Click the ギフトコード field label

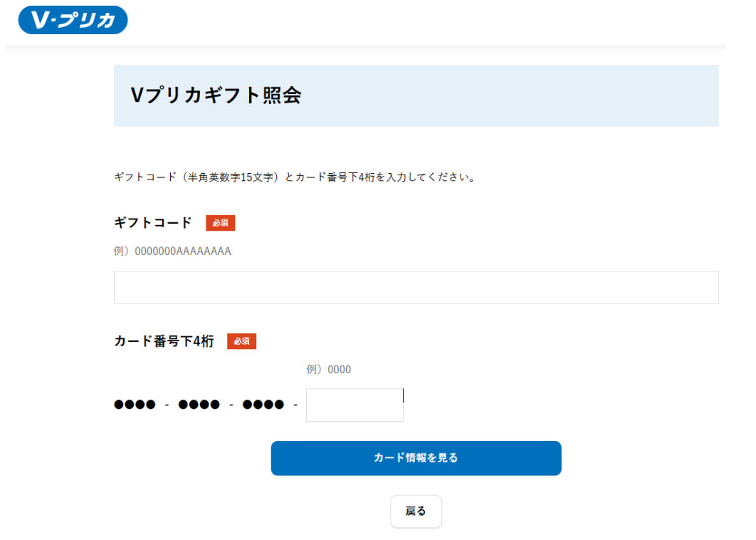tap(153, 222)
